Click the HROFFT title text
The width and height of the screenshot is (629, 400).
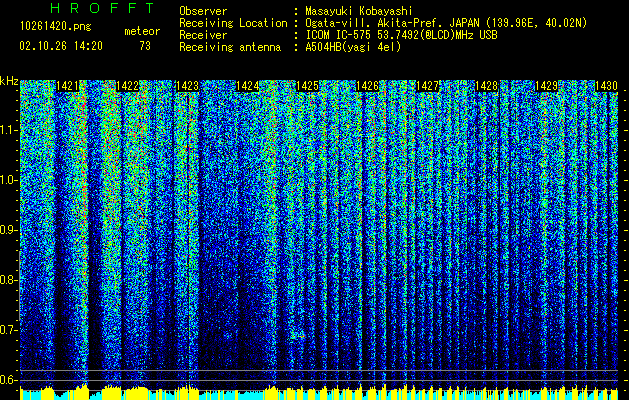coord(103,8)
